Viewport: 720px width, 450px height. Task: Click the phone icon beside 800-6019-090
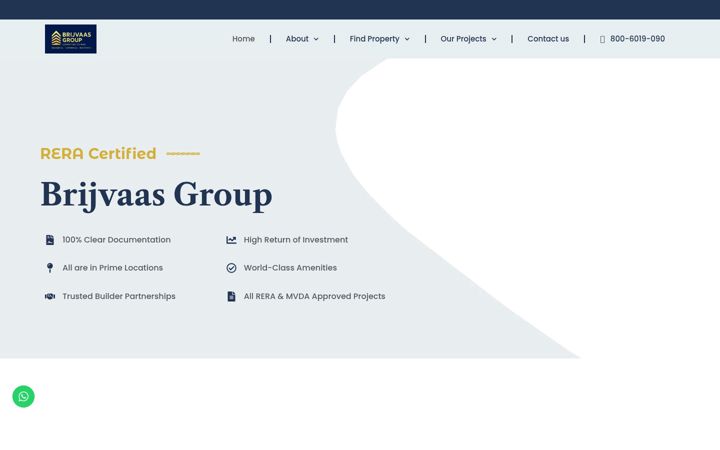pos(602,39)
